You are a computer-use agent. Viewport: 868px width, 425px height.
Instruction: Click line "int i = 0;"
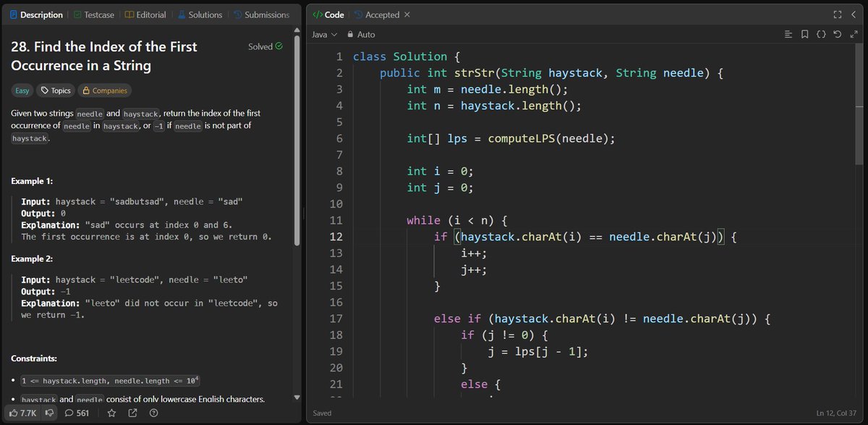(x=440, y=171)
